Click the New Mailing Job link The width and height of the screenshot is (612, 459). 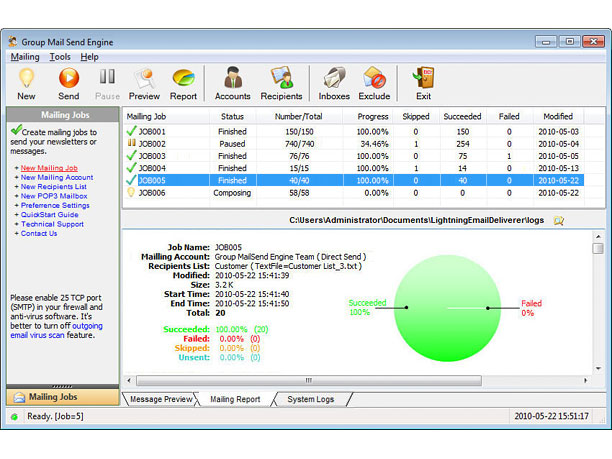(49, 168)
